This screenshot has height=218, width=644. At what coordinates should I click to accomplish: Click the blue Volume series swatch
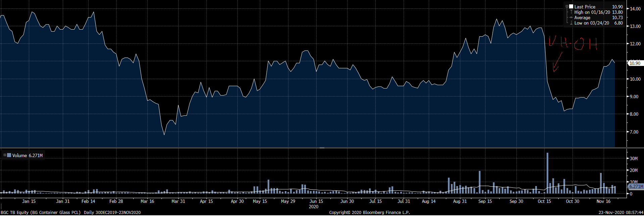[9, 155]
